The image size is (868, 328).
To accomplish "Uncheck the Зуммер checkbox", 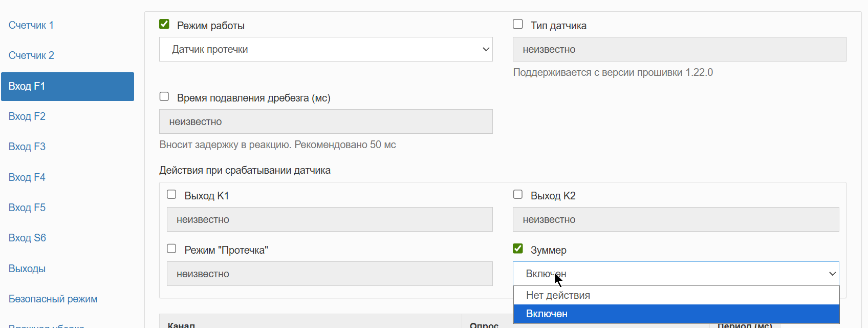I will [518, 249].
